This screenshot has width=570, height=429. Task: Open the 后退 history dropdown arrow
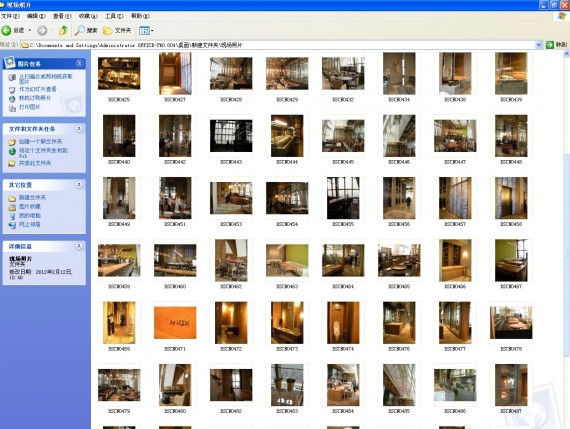pos(30,31)
